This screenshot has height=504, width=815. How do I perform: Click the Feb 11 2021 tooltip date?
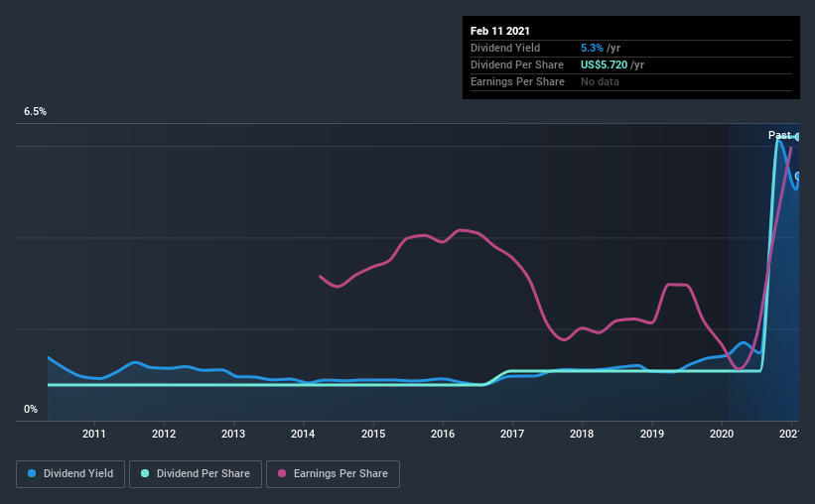(500, 31)
